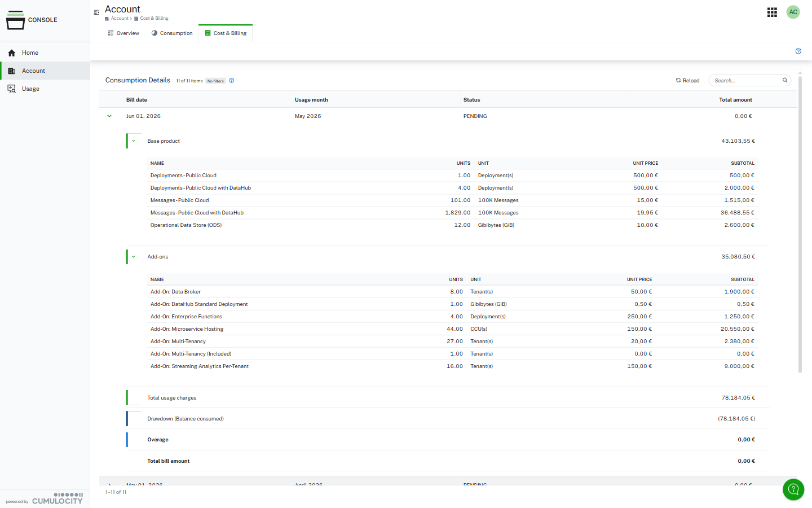812x508 pixels.
Task: Collapse the navigator with the toggle beside Account title
Action: pyautogui.click(x=96, y=12)
